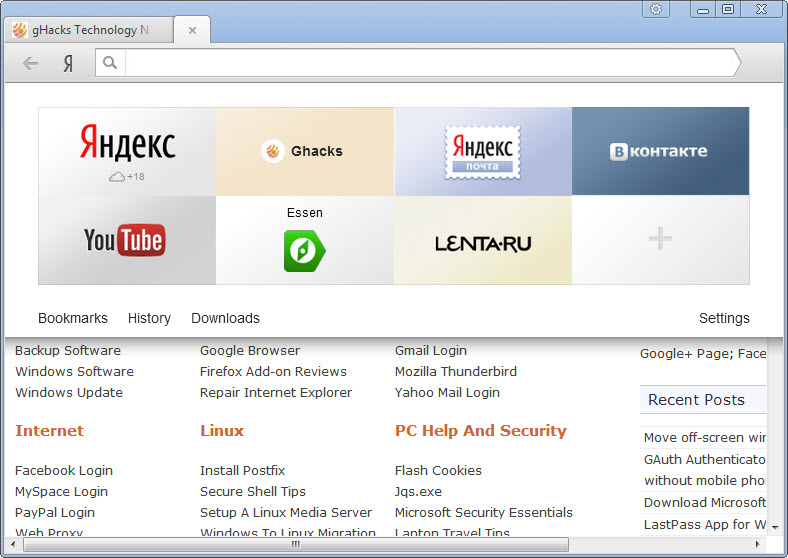Screen dimensions: 788x558
Task: Close the gHacks Technology tab
Action: 192,30
